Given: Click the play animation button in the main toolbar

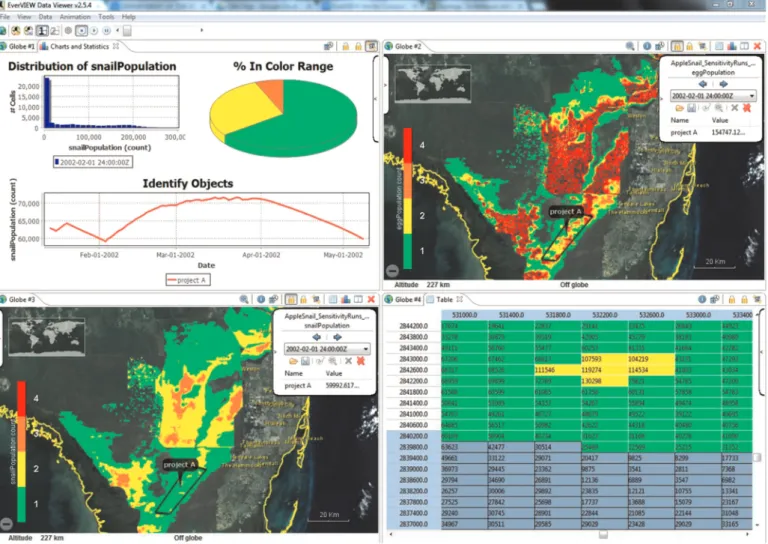Looking at the screenshot, I should [x=94, y=31].
